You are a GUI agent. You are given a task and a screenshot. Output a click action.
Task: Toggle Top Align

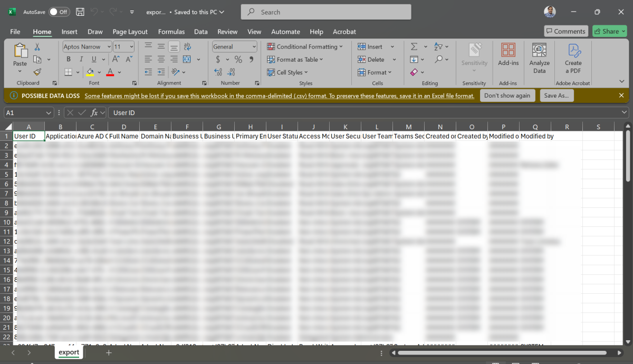click(x=148, y=46)
